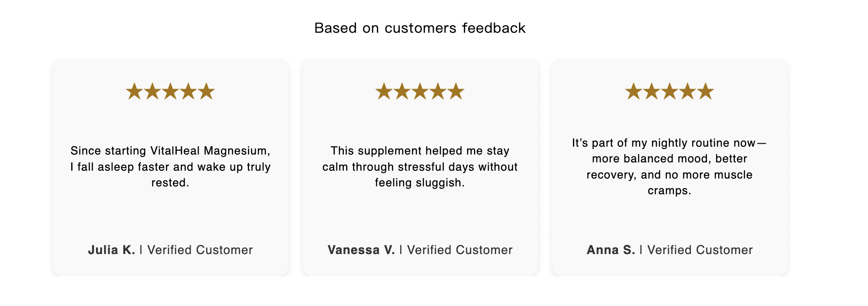The image size is (868, 306).
Task: Click the "Based on customers feedback" heading
Action: (420, 28)
